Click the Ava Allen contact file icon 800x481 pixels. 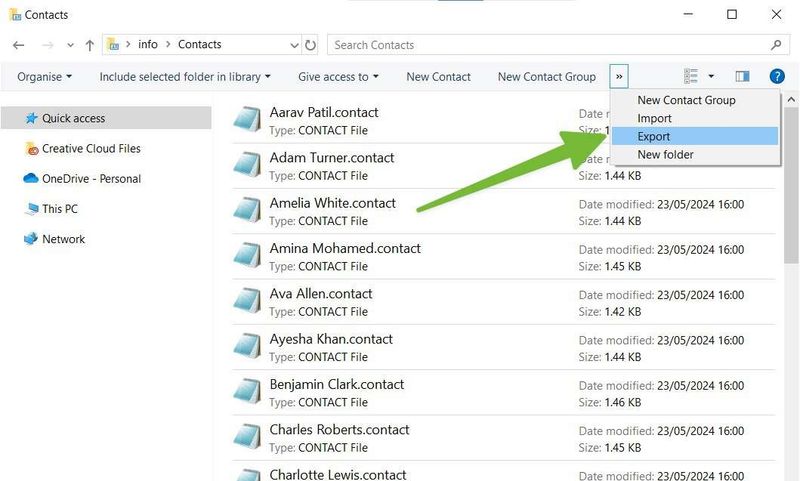tap(247, 301)
